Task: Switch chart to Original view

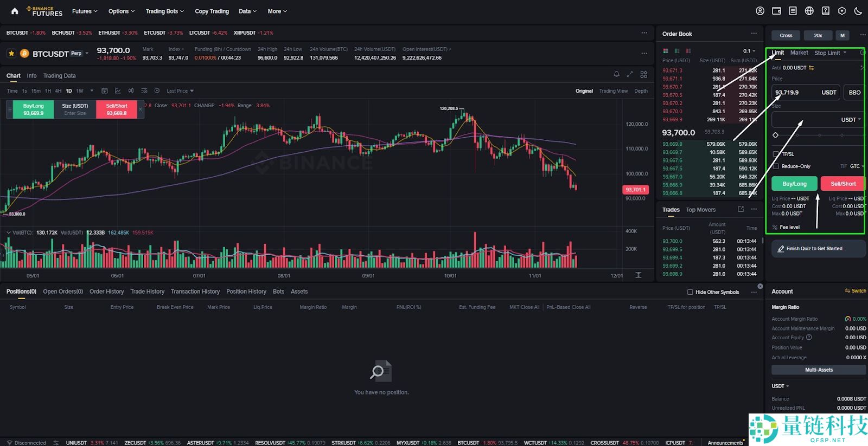Action: [584, 91]
